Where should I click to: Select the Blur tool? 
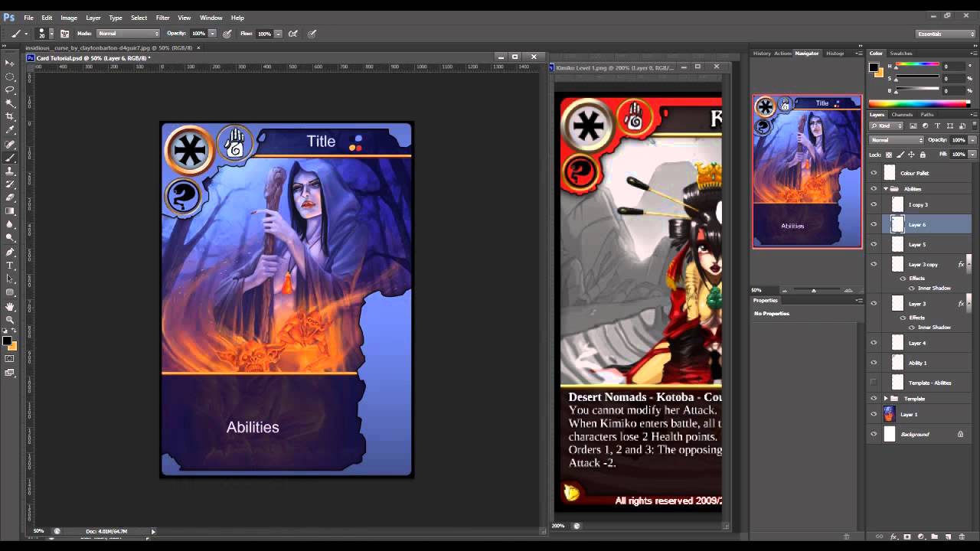(x=10, y=224)
